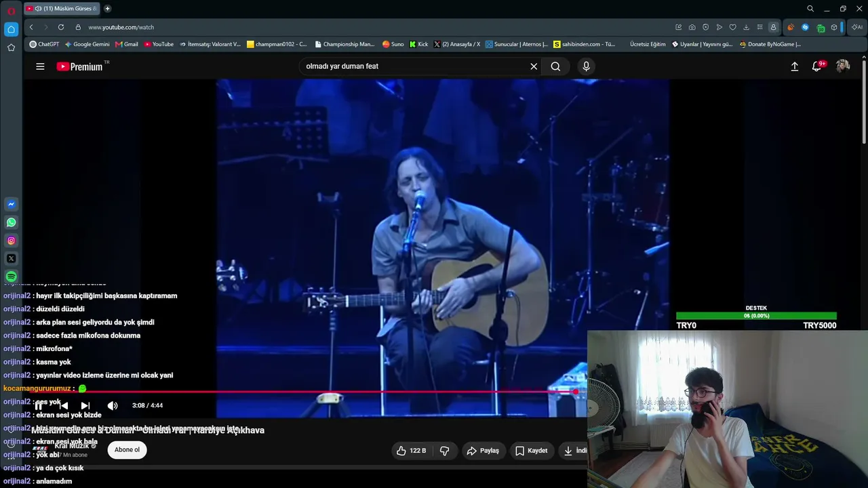Search open tabs with the magnifier
The image size is (868, 488).
pyautogui.click(x=810, y=9)
